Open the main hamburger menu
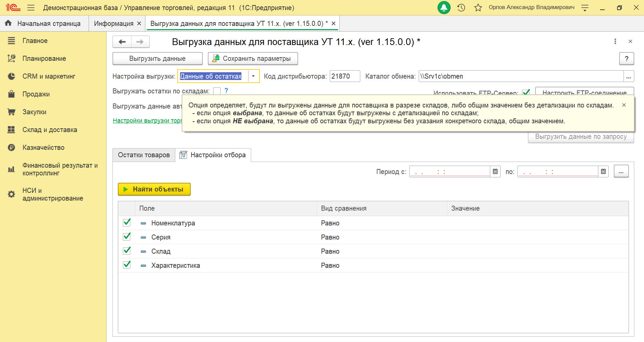 point(31,7)
